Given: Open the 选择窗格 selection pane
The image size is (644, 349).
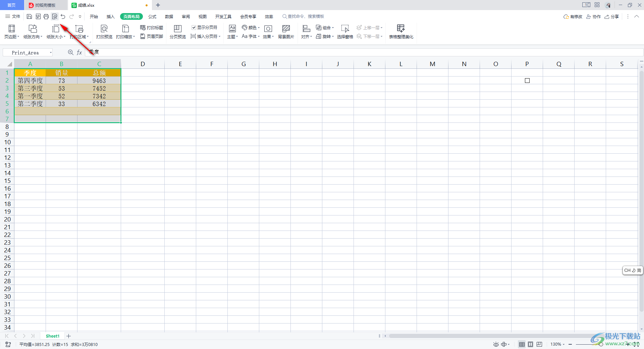Looking at the screenshot, I should coord(345,32).
